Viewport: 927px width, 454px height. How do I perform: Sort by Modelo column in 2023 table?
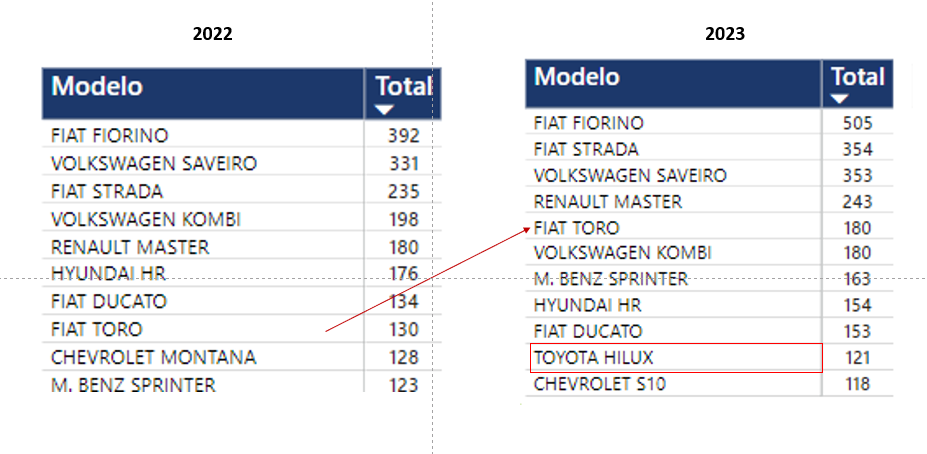pos(577,77)
